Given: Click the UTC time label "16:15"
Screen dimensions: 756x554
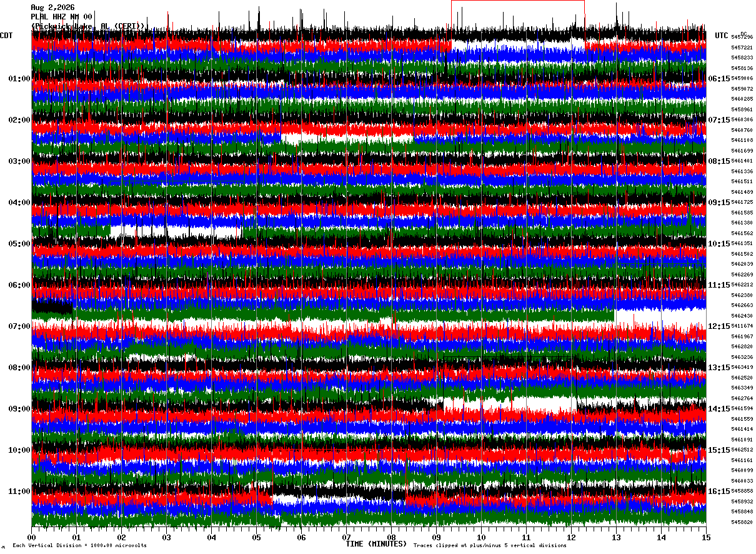Looking at the screenshot, I should pyautogui.click(x=719, y=491).
